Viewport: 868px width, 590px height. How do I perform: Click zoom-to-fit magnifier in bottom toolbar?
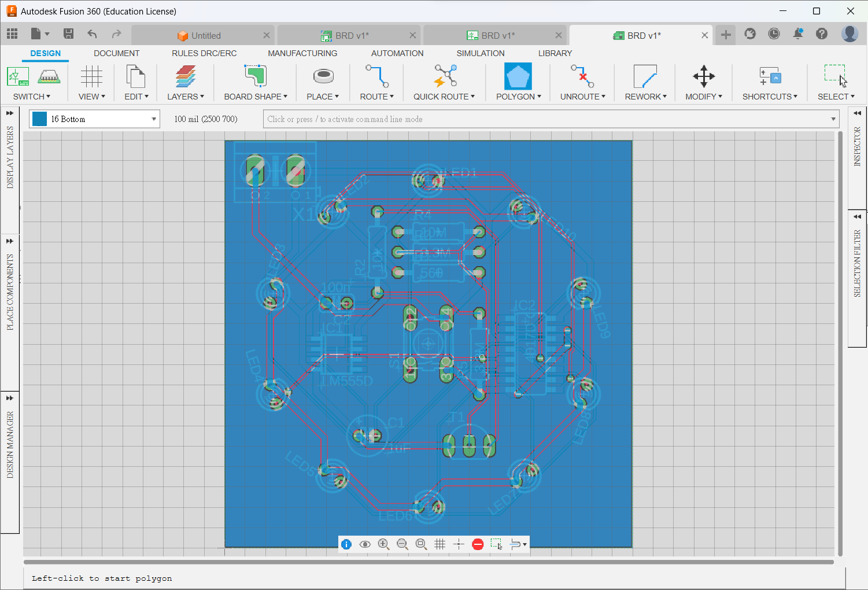[421, 544]
